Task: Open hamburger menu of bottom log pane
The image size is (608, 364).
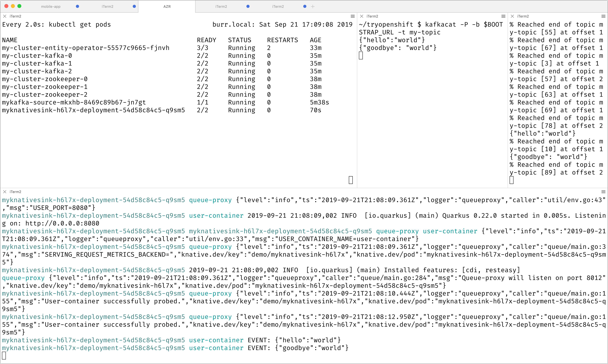Action: tap(603, 192)
